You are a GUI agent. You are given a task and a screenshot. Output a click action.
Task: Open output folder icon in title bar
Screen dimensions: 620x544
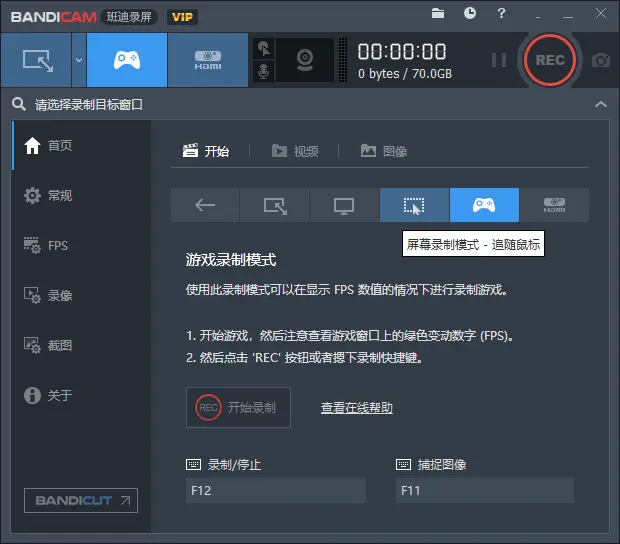438,13
